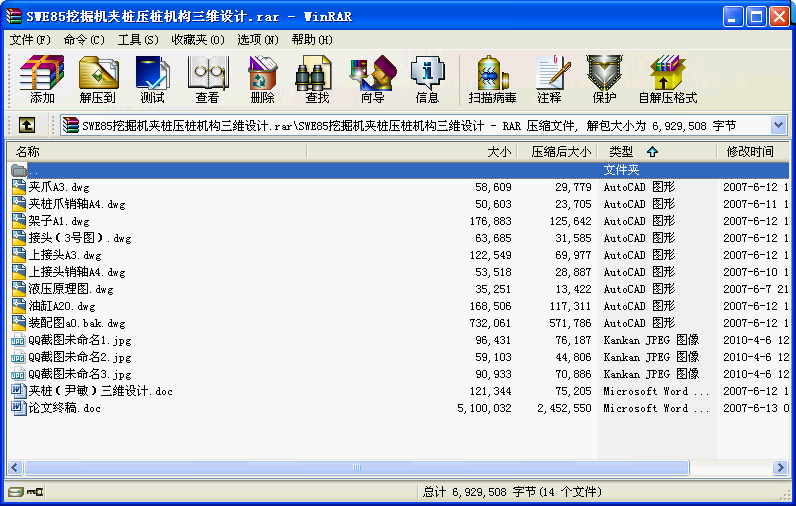Sort by the 压缩后大小 column header
The width and height of the screenshot is (796, 506).
(557, 151)
